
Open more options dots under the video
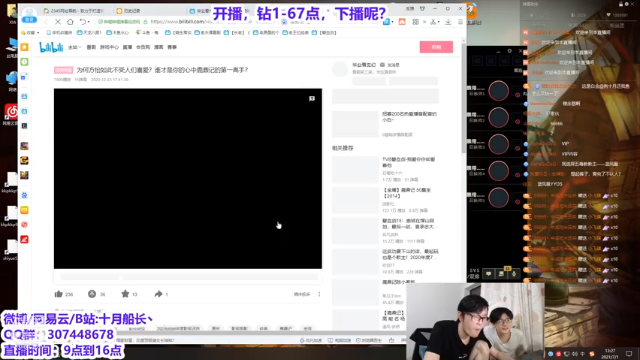(319, 294)
